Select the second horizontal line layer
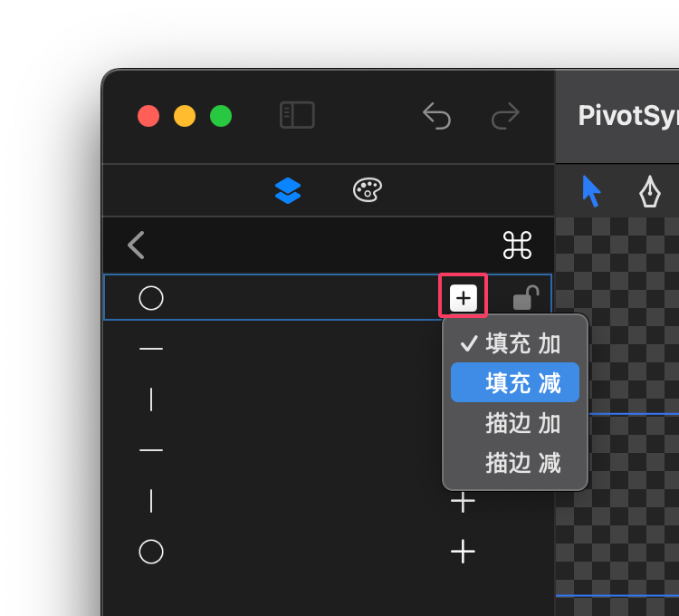This screenshot has width=679, height=616. (x=151, y=450)
